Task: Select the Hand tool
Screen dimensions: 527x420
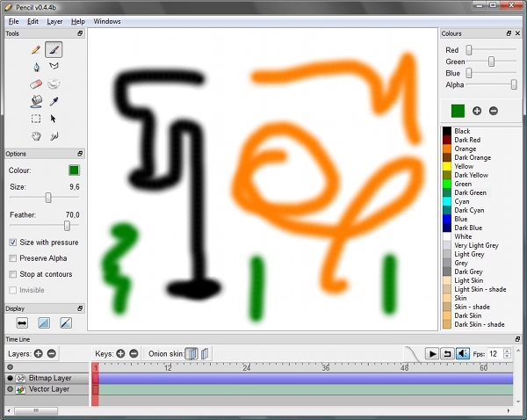Action: [x=36, y=136]
